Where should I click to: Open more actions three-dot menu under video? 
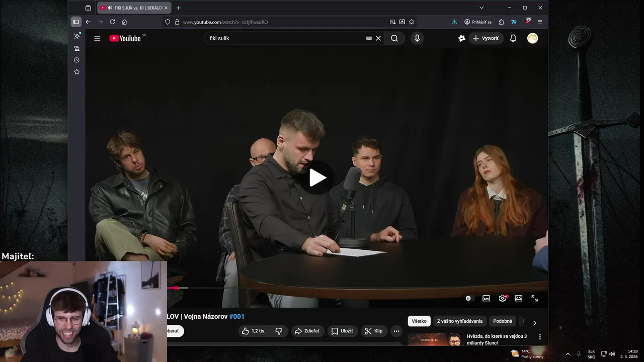click(x=396, y=331)
